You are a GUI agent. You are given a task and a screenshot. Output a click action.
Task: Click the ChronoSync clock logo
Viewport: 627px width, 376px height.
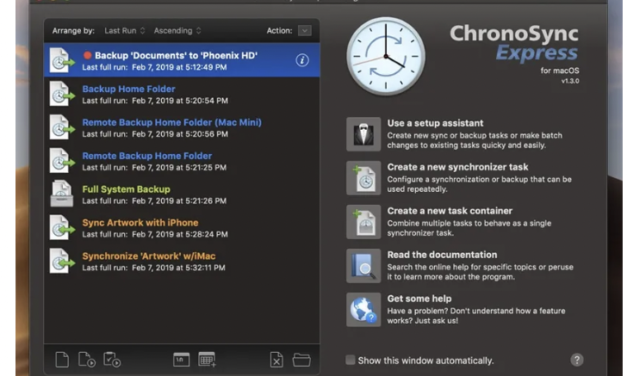(386, 56)
